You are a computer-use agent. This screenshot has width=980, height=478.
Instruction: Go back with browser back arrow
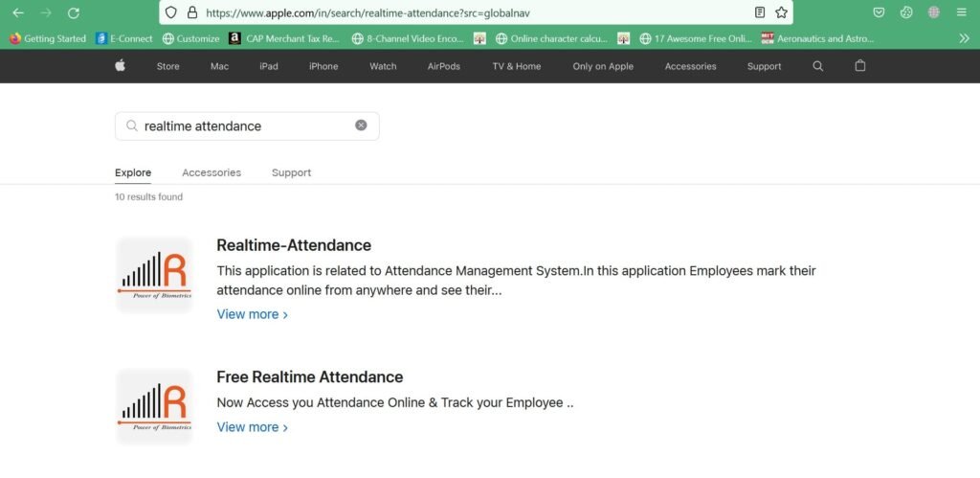pyautogui.click(x=18, y=12)
